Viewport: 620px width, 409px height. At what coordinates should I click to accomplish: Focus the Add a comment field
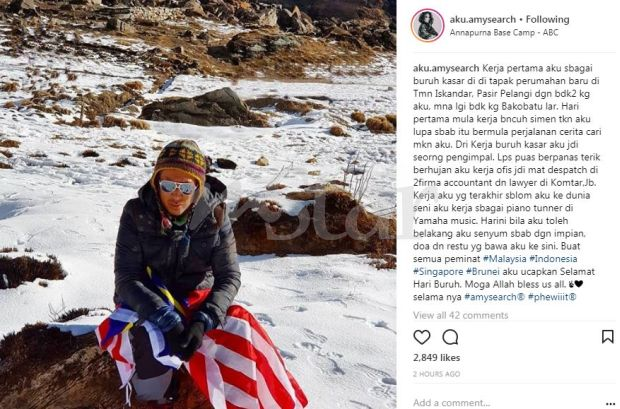coord(506,403)
